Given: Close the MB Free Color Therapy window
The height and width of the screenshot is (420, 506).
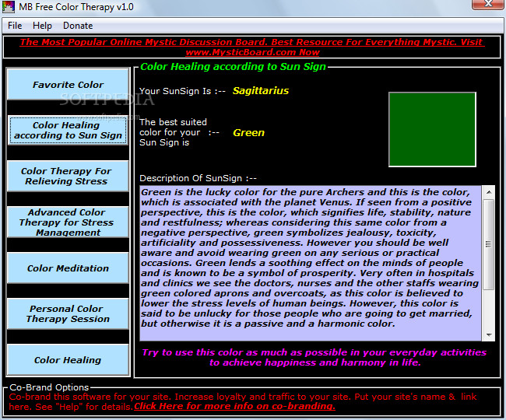Looking at the screenshot, I should 489,4.
